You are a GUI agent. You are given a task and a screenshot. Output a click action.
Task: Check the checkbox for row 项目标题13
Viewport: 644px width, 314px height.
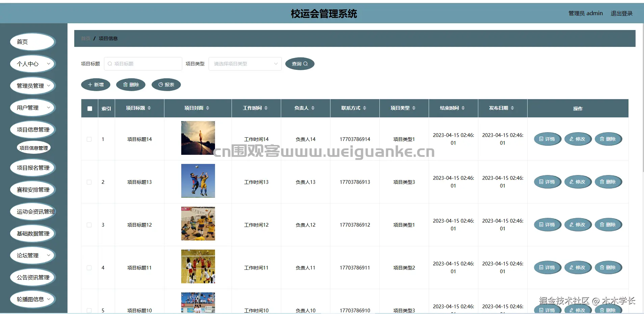[x=89, y=182]
